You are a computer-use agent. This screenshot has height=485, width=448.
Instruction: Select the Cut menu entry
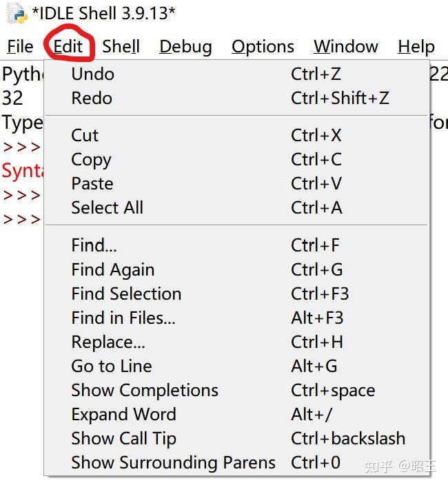tap(85, 135)
